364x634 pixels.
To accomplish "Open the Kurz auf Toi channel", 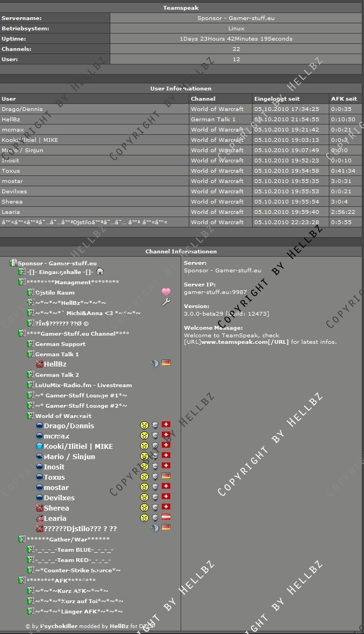I will click(x=79, y=602).
